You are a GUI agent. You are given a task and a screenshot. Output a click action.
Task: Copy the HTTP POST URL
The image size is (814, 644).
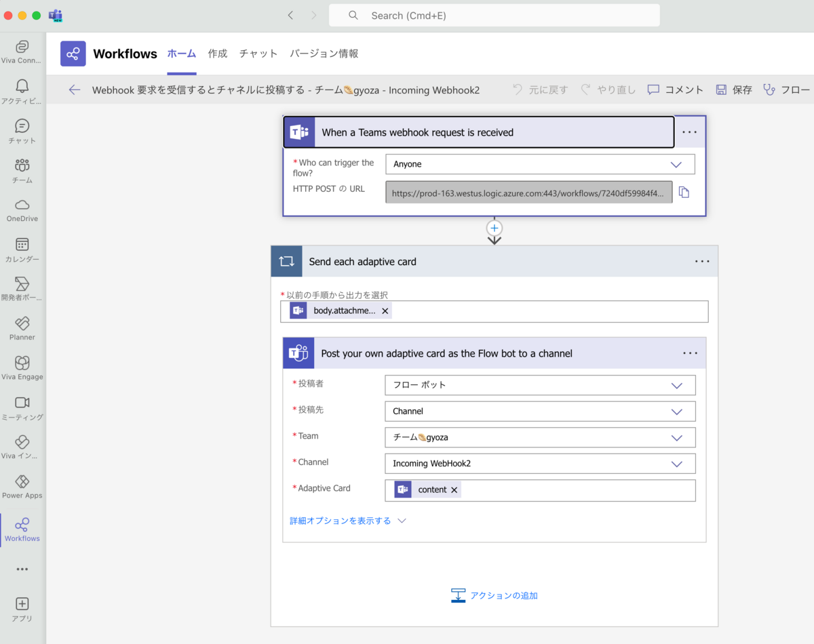pyautogui.click(x=684, y=192)
